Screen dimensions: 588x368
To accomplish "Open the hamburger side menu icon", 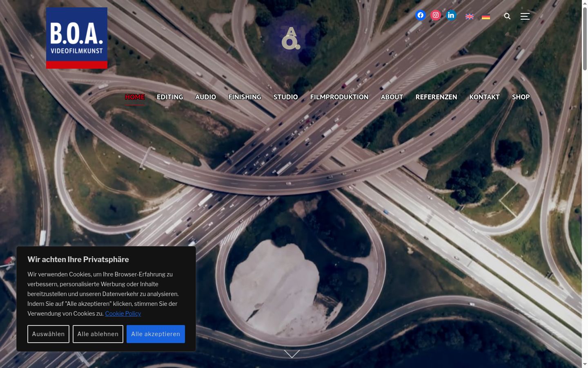I will click(x=525, y=16).
